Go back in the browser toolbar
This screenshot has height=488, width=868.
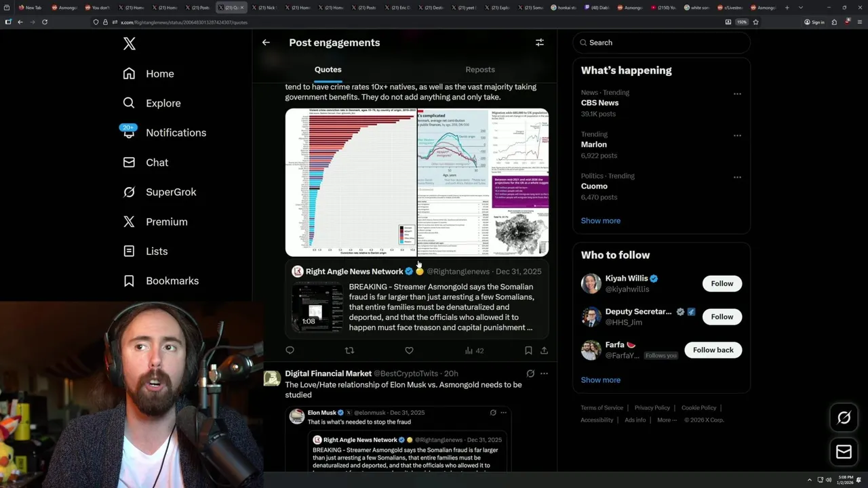[x=20, y=22]
